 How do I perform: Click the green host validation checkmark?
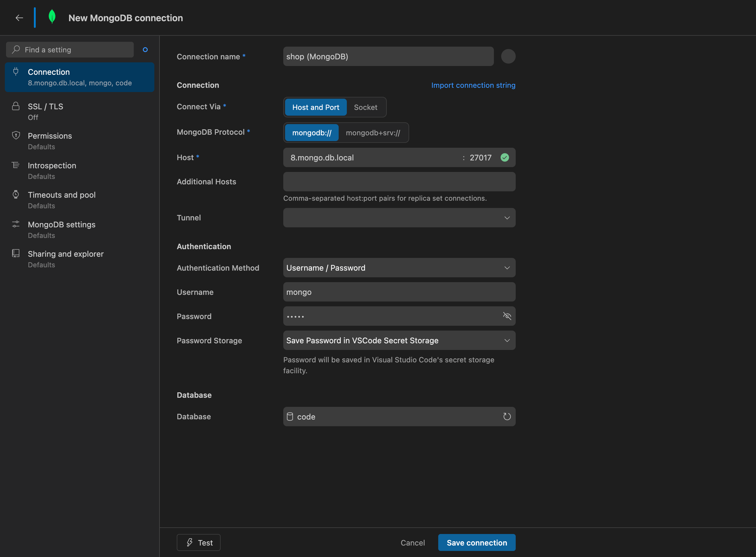pos(505,157)
